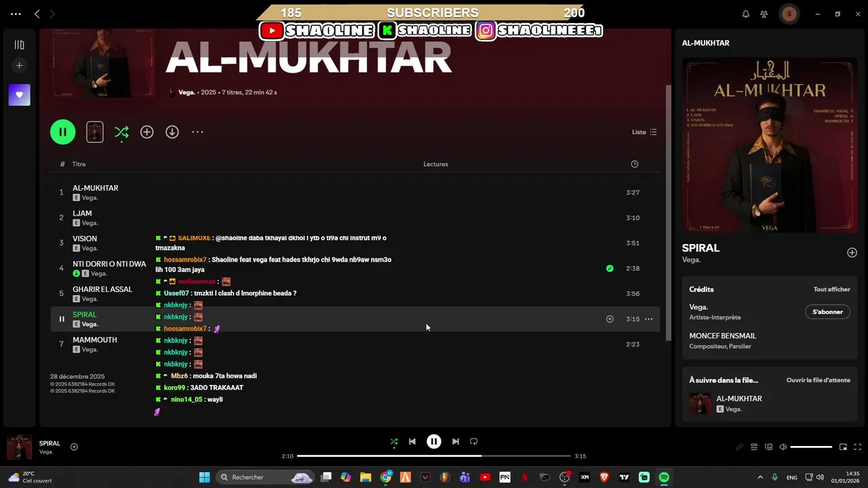Open Windows Start menu
The width and height of the screenshot is (868, 488).
tap(204, 477)
